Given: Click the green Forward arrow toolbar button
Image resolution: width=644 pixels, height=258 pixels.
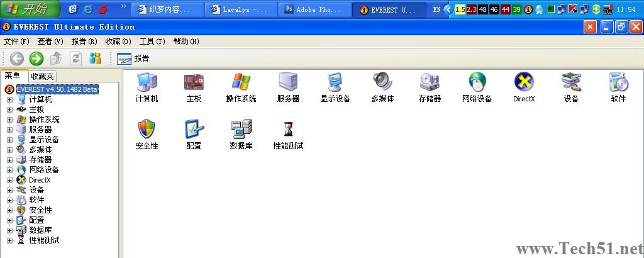Looking at the screenshot, I should click(x=36, y=59).
